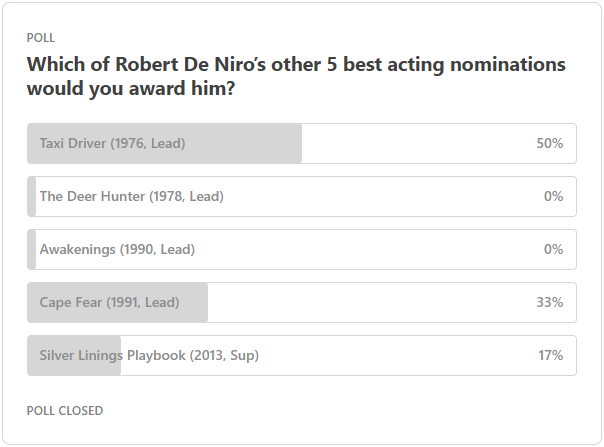Click the words 'would you award him?'
The height and width of the screenshot is (447, 604).
click(x=131, y=88)
